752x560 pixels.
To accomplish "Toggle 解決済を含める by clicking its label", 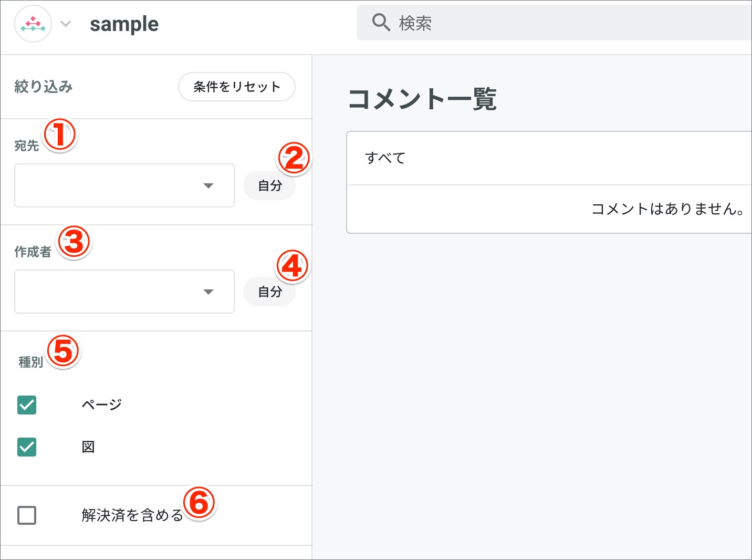I will pyautogui.click(x=131, y=515).
